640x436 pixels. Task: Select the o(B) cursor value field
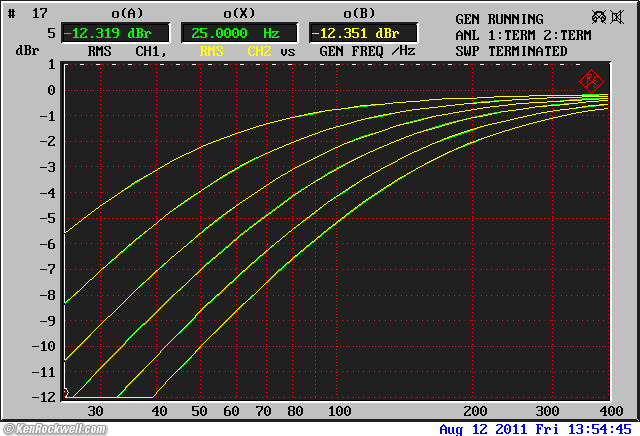click(361, 33)
